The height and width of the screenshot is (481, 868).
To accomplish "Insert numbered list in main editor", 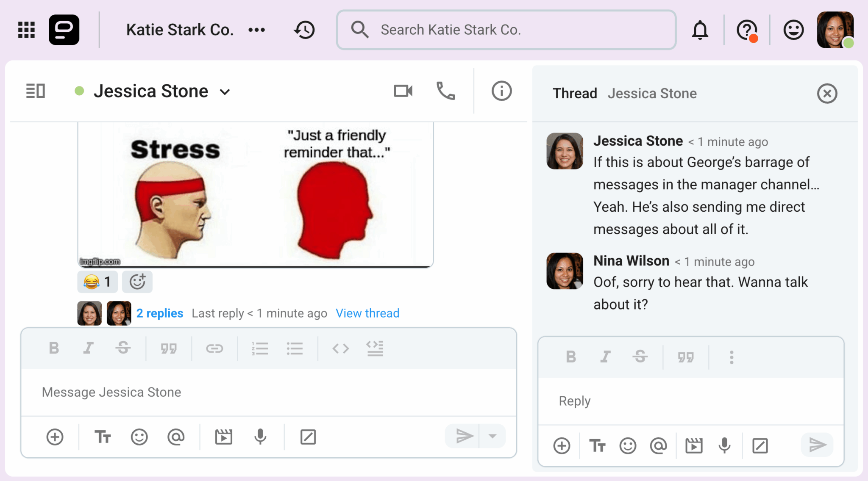I will [x=260, y=348].
